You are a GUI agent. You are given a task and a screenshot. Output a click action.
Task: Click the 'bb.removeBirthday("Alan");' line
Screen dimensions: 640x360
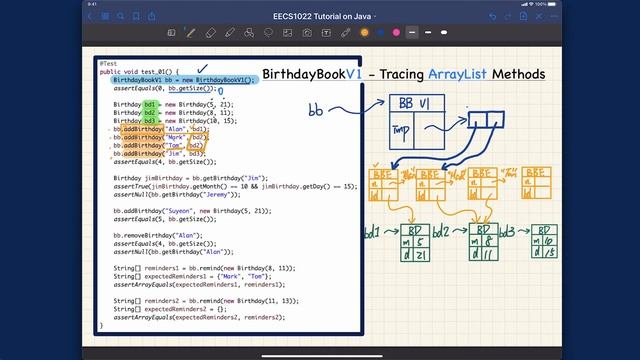coord(158,236)
